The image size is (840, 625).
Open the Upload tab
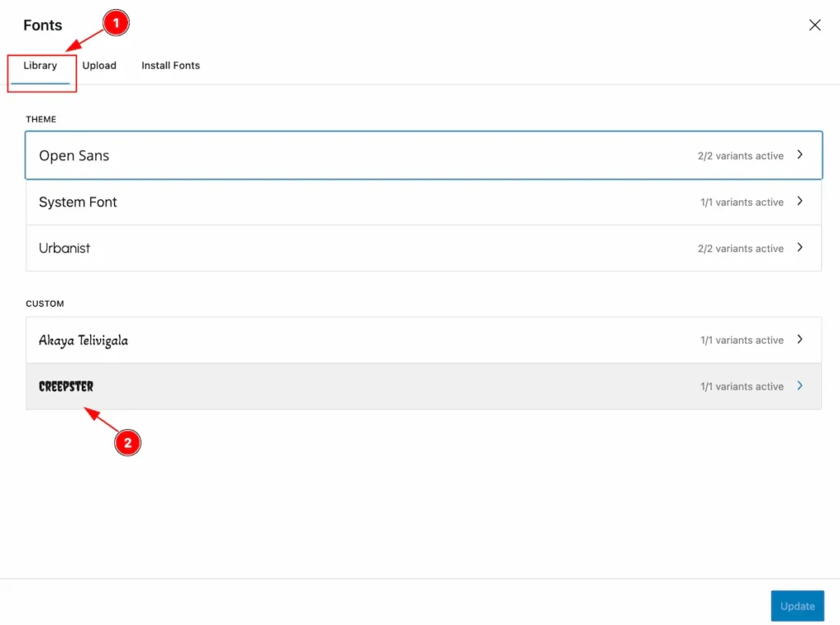(x=99, y=66)
